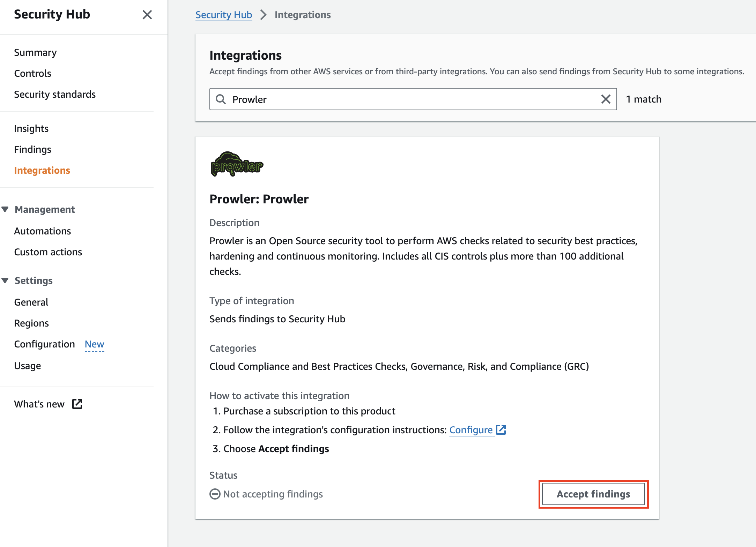Clear the Prowler search text
This screenshot has width=756, height=547.
point(606,99)
